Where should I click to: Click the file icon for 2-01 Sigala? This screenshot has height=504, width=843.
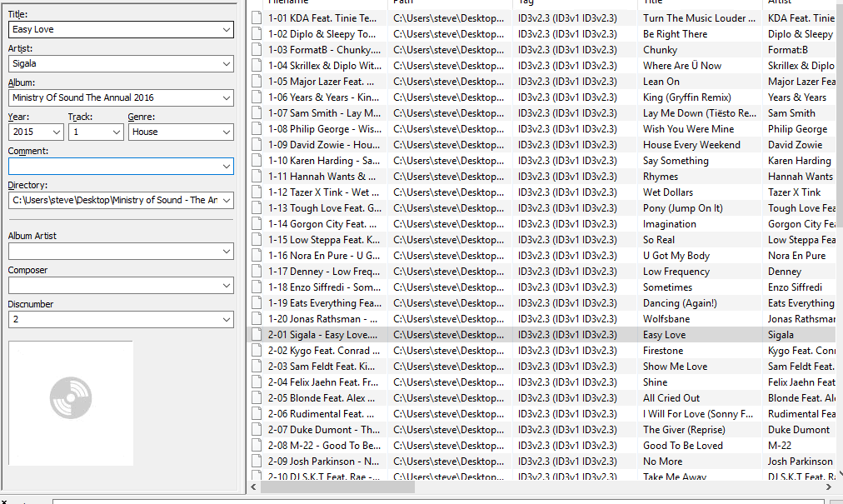coord(257,335)
